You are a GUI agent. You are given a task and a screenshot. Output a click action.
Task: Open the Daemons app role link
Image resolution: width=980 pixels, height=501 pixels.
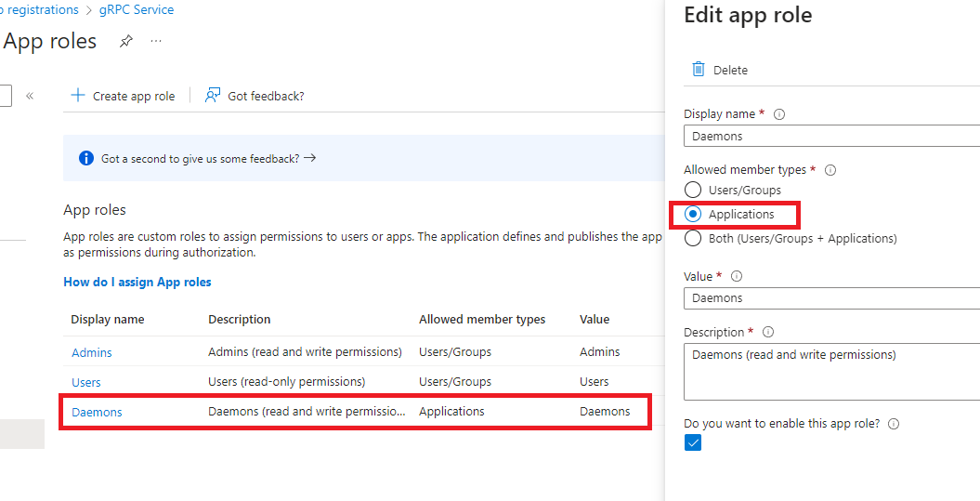coord(97,412)
